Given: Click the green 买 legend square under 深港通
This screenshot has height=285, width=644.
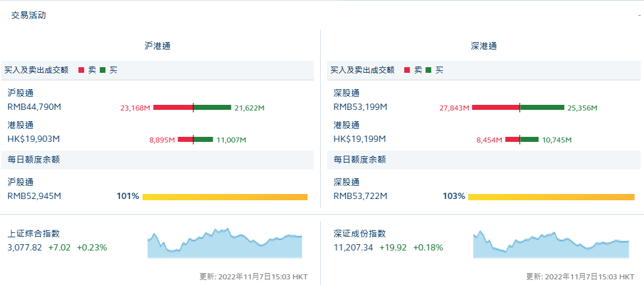Looking at the screenshot, I should [x=429, y=70].
